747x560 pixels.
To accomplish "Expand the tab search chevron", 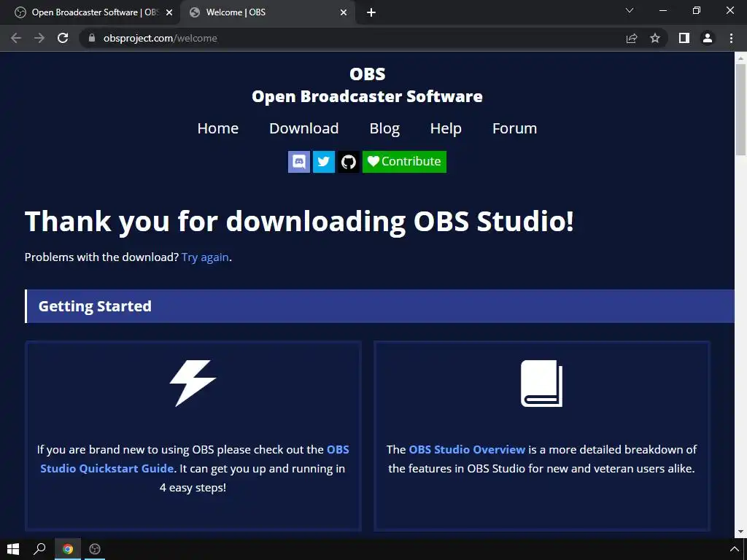I will pos(630,10).
